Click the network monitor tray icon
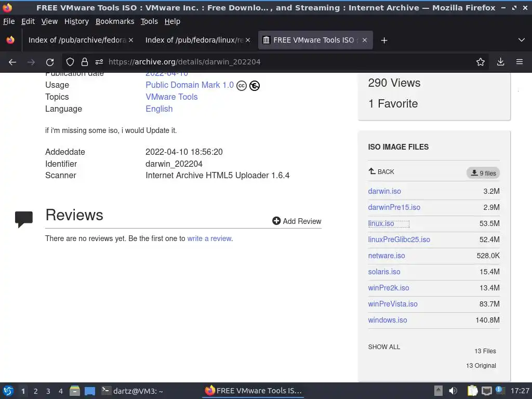 [486, 391]
